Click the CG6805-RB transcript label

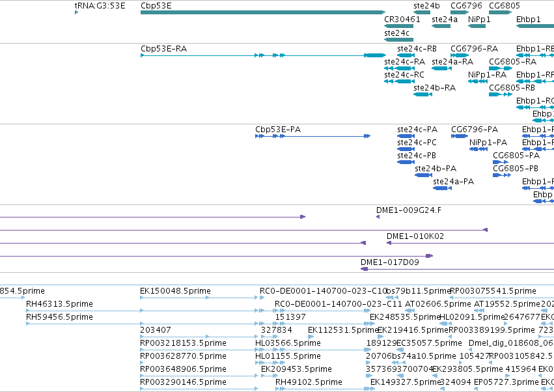[x=512, y=88]
